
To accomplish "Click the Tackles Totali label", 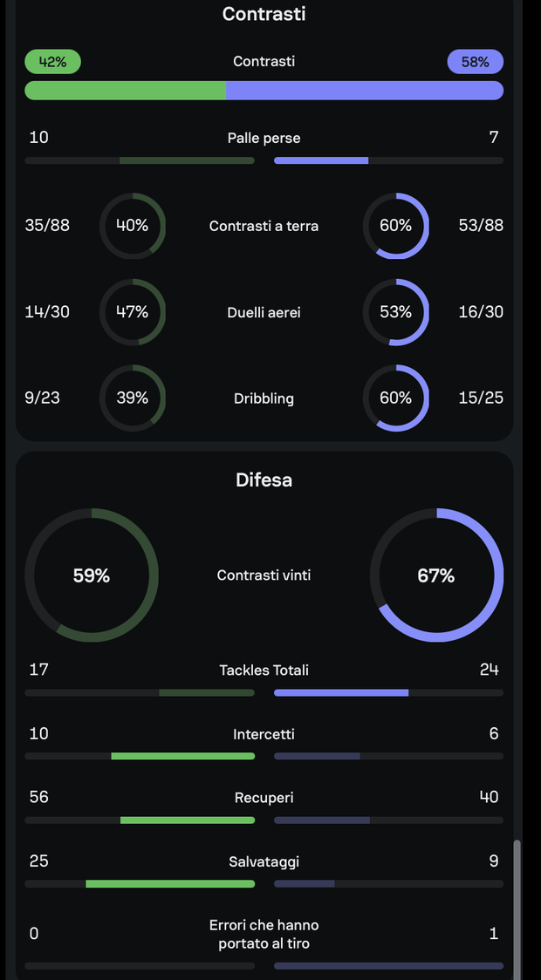I will (x=264, y=670).
